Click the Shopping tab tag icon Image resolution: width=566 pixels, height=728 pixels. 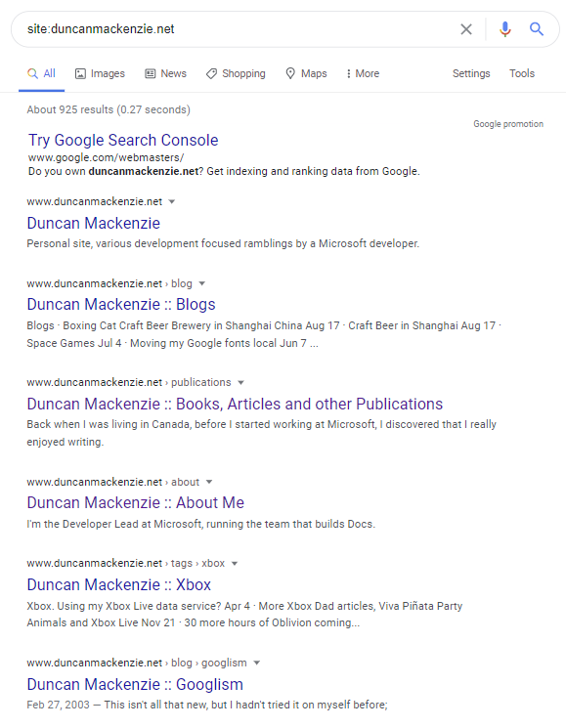click(211, 73)
